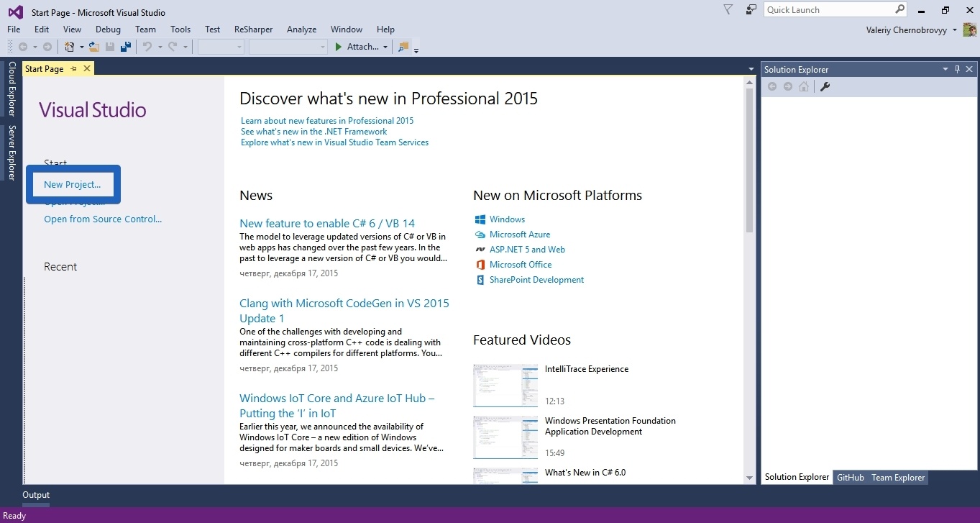Click the Navigate Backward toolbar arrow
980x523 pixels.
tap(23, 47)
